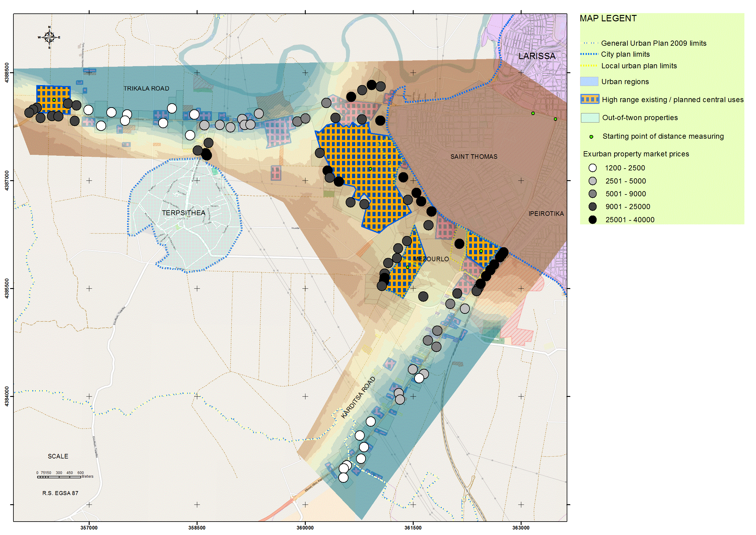Click the green starting point legend dot
Image resolution: width=756 pixels, height=535 pixels.
pyautogui.click(x=591, y=137)
